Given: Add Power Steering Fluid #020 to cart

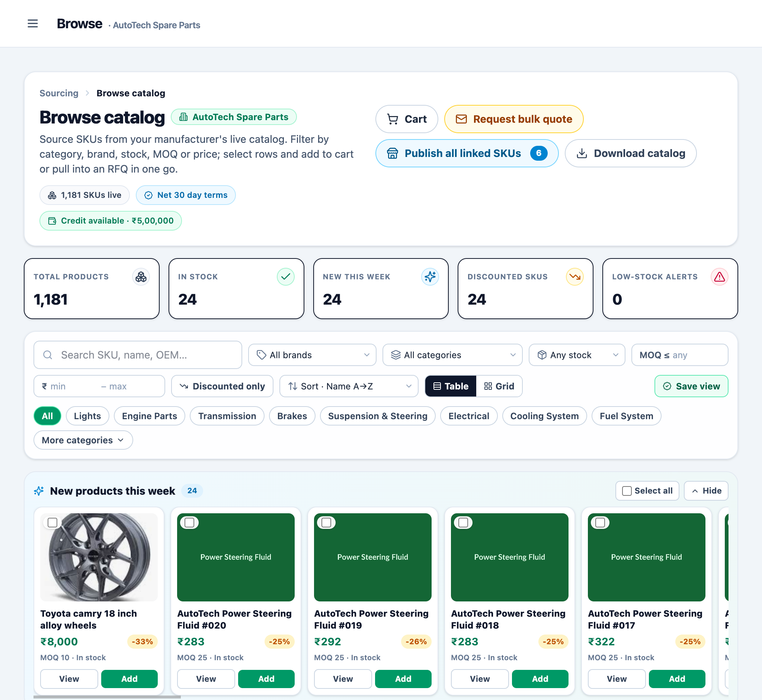Looking at the screenshot, I should click(x=266, y=679).
